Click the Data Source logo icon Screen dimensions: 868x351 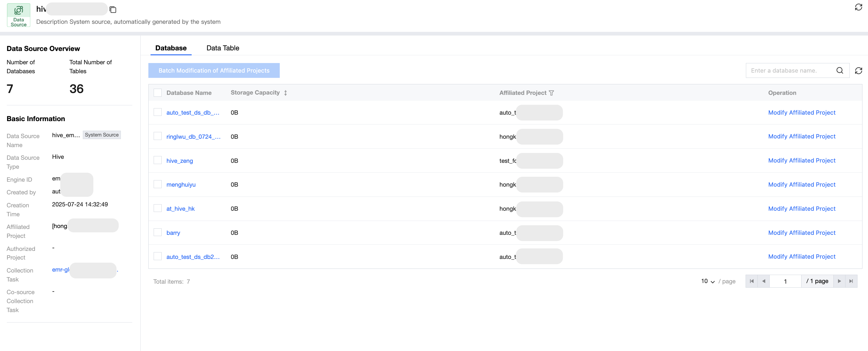point(19,15)
